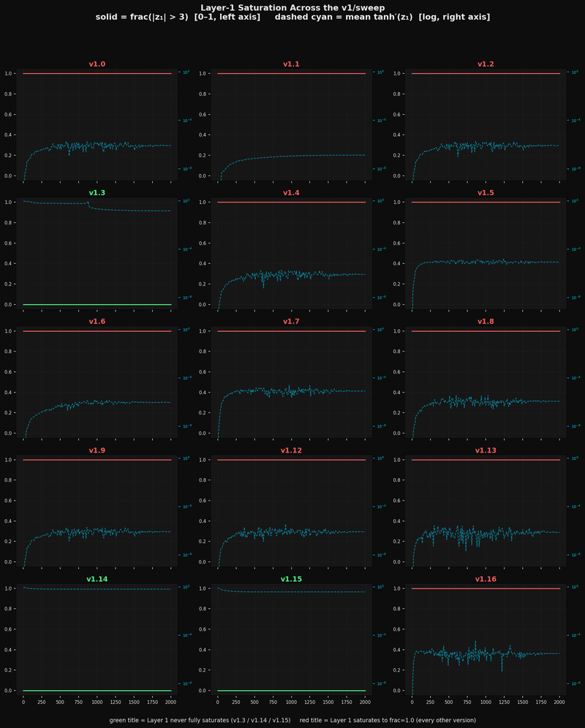Click the "solid = frac(|z₁| > 3)" legend text
This screenshot has height=728, width=585.
pos(143,18)
